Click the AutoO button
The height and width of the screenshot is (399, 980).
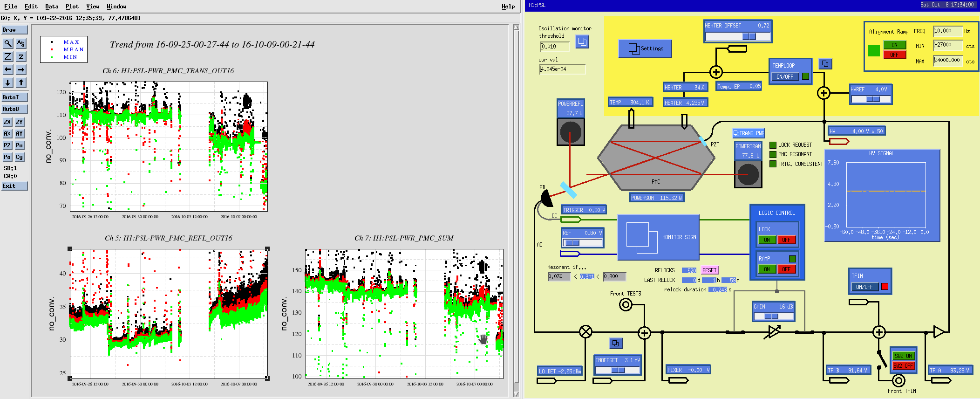point(14,109)
